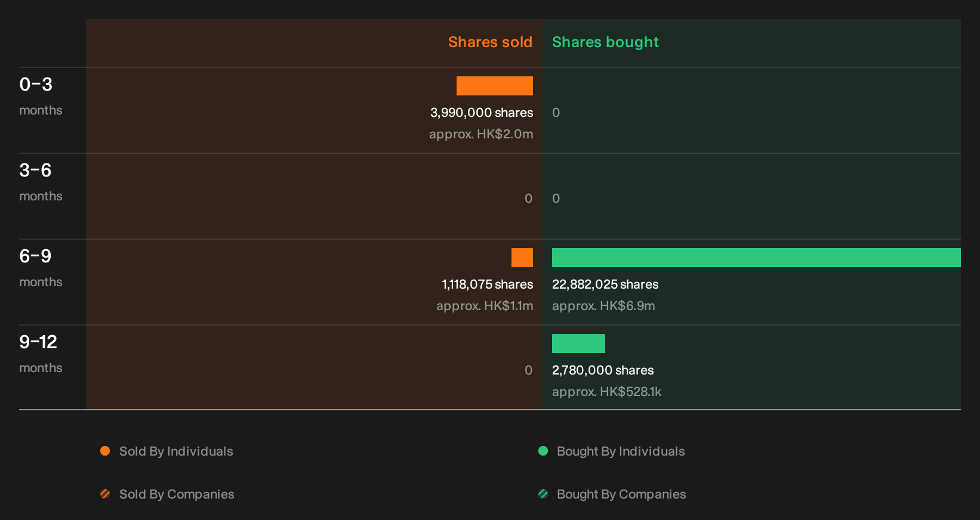The height and width of the screenshot is (520, 980).
Task: Click the striped Bought By Companies legend icon
Action: coord(543,494)
